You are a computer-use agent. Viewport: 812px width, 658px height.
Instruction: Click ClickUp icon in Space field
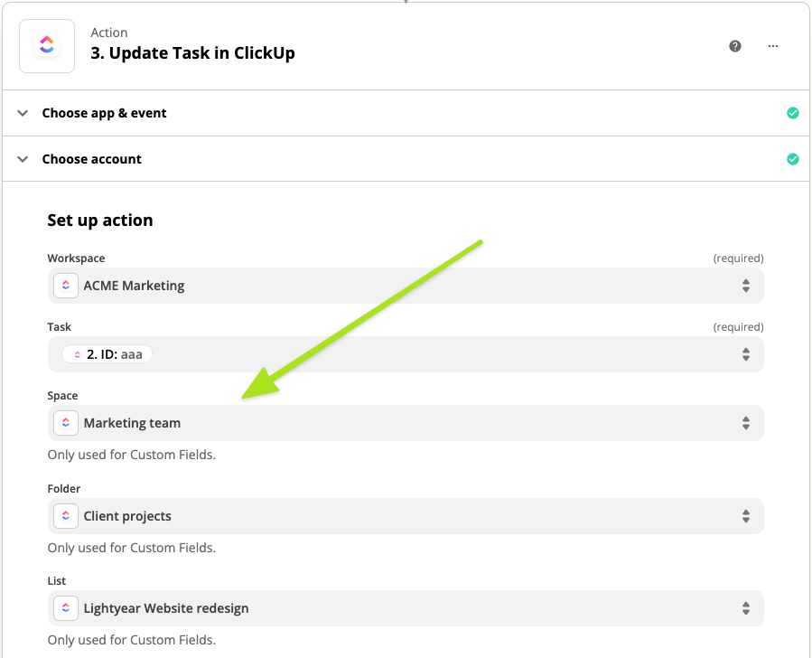66,423
